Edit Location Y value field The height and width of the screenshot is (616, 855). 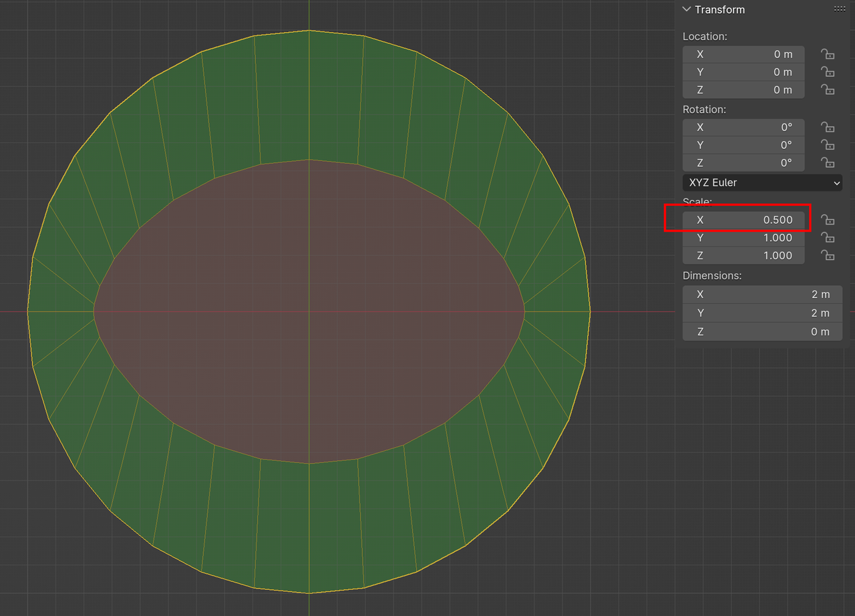tap(743, 72)
